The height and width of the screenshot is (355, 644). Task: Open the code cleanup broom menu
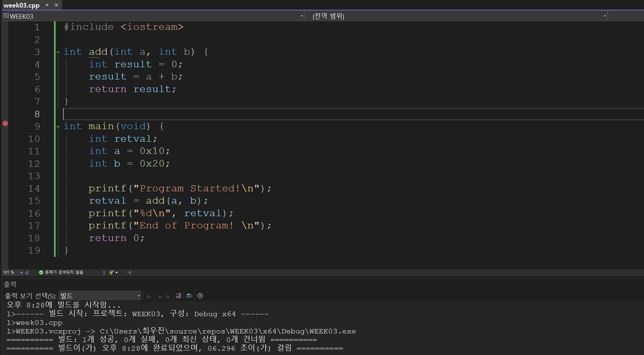[114, 273]
